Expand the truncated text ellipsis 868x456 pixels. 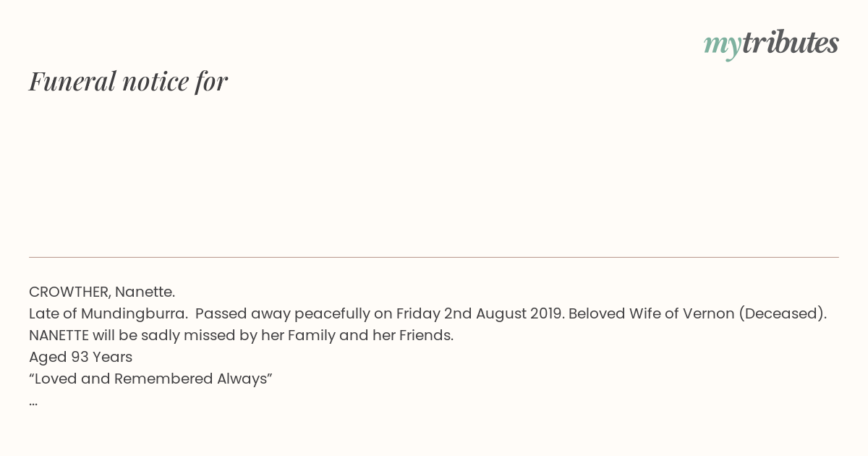click(x=33, y=402)
